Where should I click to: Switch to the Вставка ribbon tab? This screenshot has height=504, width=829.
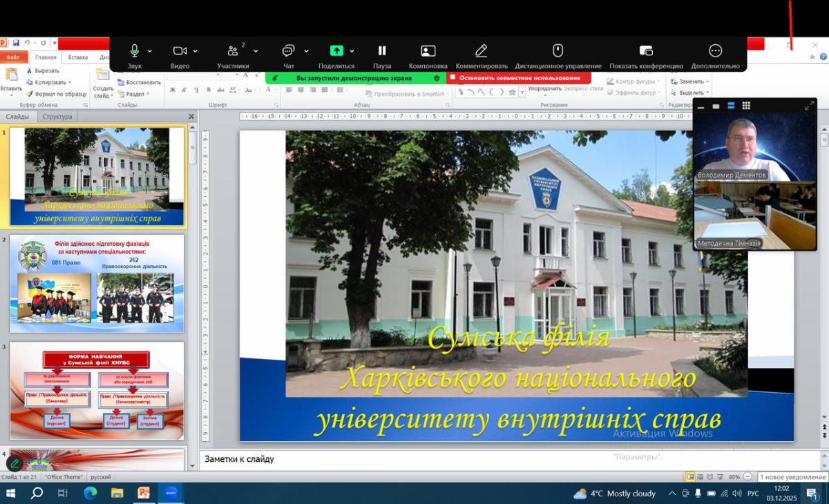pos(78,57)
